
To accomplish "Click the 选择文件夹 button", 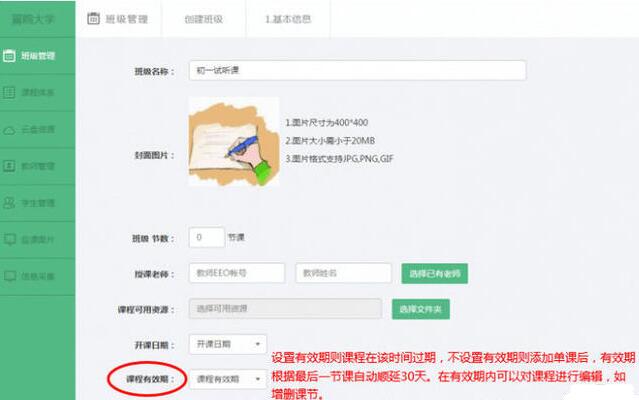I will pyautogui.click(x=420, y=309).
